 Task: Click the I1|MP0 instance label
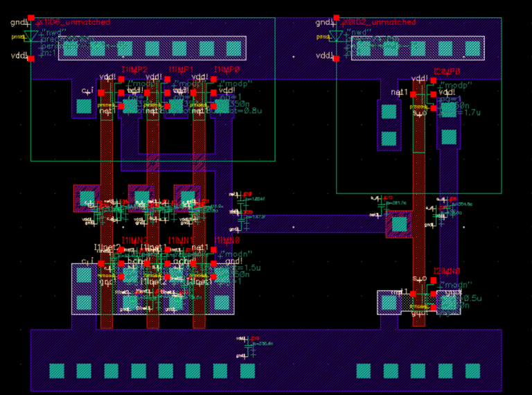click(227, 70)
